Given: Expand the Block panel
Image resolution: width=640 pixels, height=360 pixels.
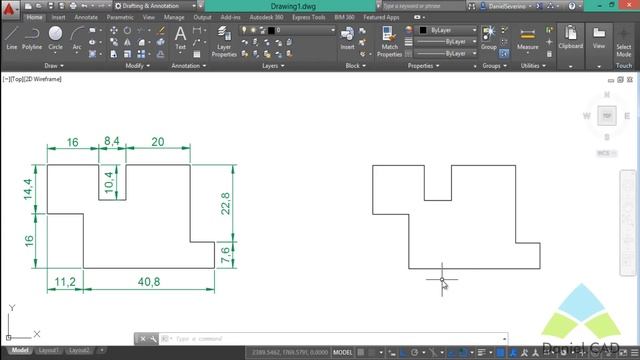Looking at the screenshot, I should pos(356,66).
